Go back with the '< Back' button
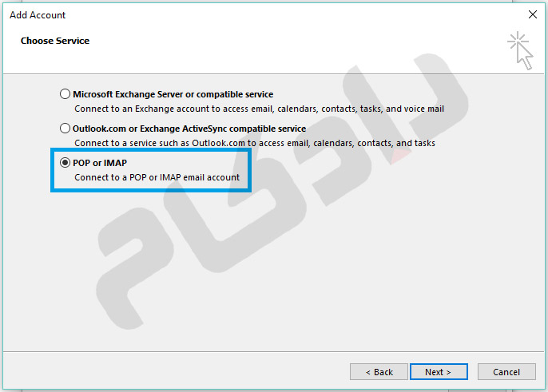 pyautogui.click(x=379, y=372)
